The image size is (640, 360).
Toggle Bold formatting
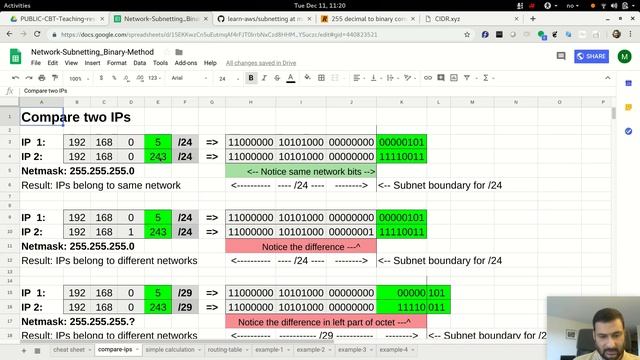pyautogui.click(x=251, y=78)
